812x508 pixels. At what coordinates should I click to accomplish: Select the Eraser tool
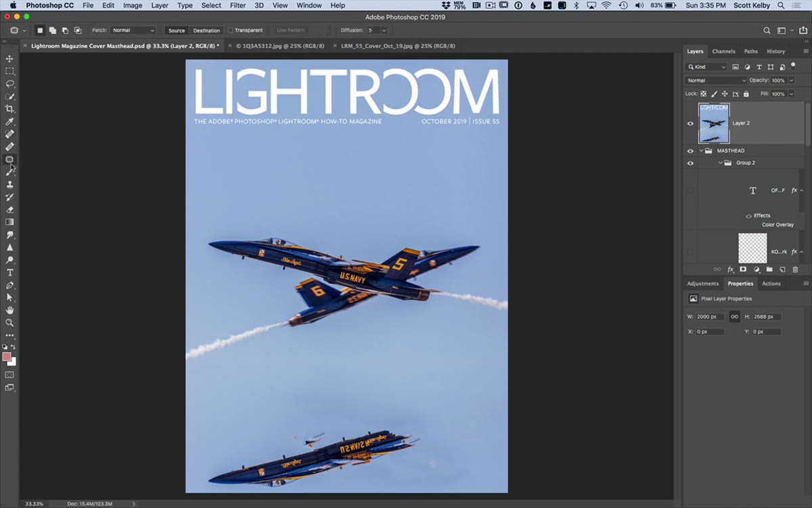[9, 209]
